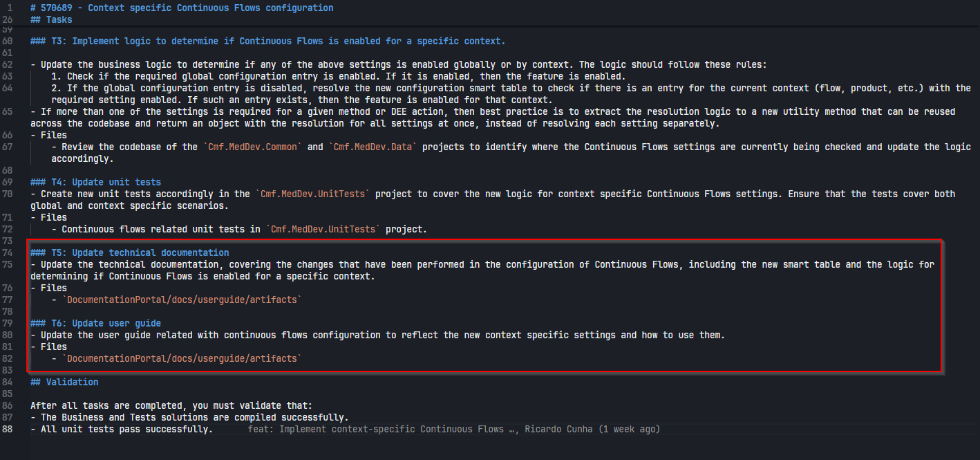This screenshot has height=460, width=980.
Task: Click "The Business and Tests solutions are compiled successfully."
Action: (194, 417)
